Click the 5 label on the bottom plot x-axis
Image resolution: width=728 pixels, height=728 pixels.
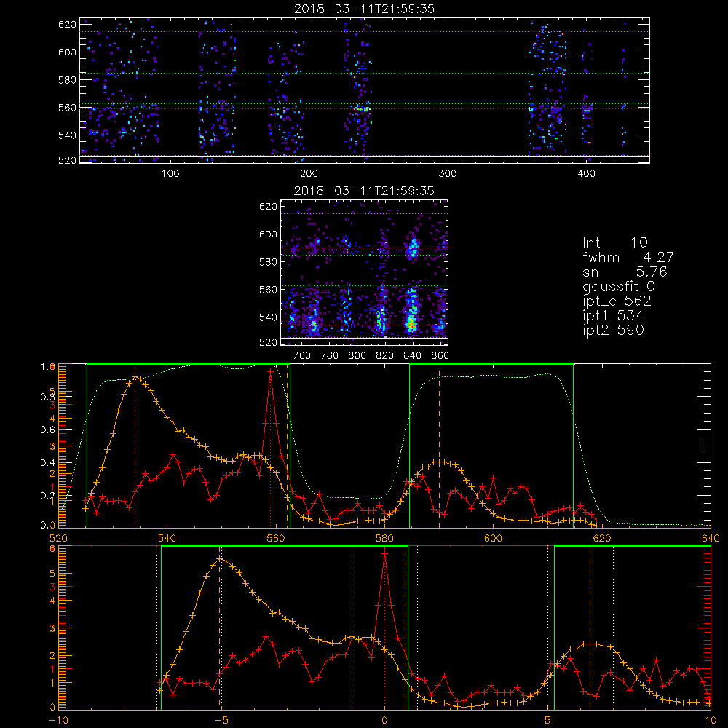click(547, 721)
